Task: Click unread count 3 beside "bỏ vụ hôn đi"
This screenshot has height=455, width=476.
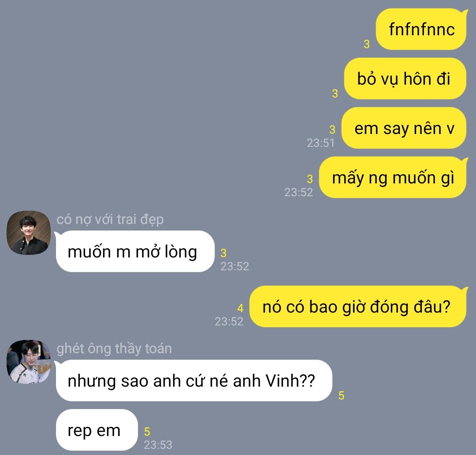Action: 335,93
